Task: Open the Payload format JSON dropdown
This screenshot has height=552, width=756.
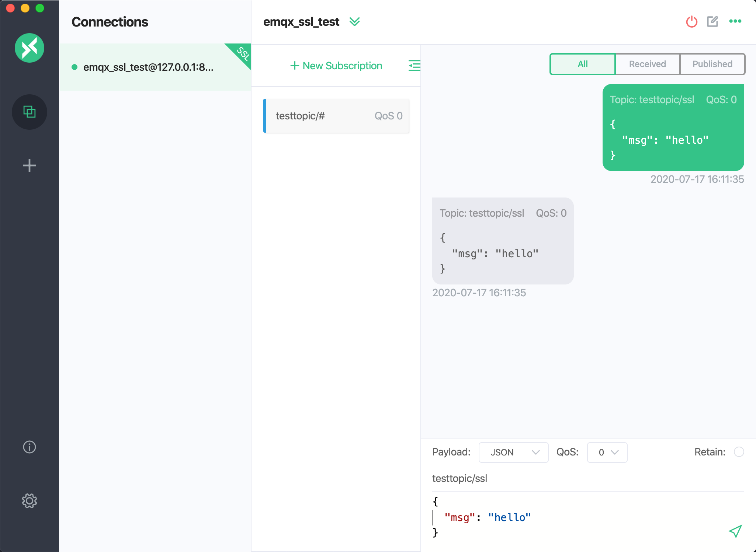Action: (511, 452)
